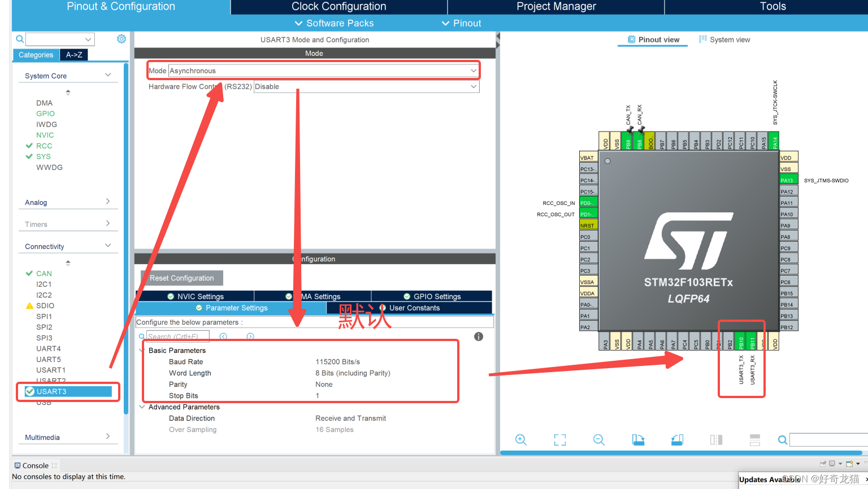Screen dimensions: 868x489
Task: Switch to the Clock Configuration tab
Action: point(339,7)
